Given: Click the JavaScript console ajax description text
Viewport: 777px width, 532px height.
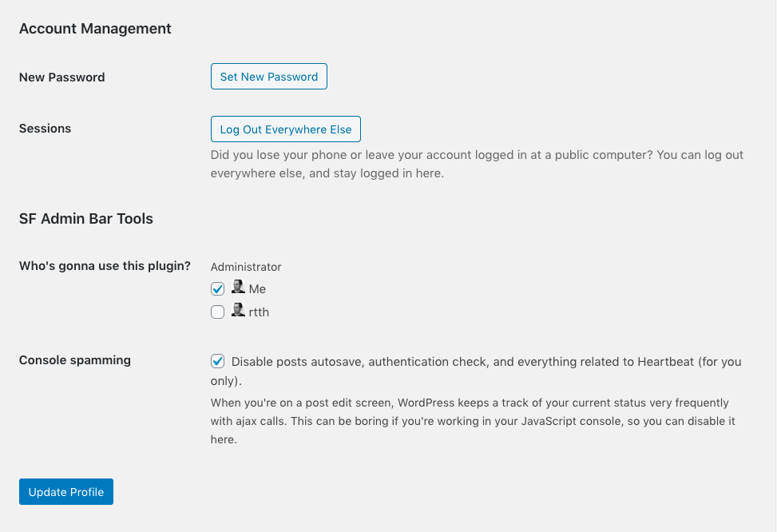Looking at the screenshot, I should pos(473,421).
